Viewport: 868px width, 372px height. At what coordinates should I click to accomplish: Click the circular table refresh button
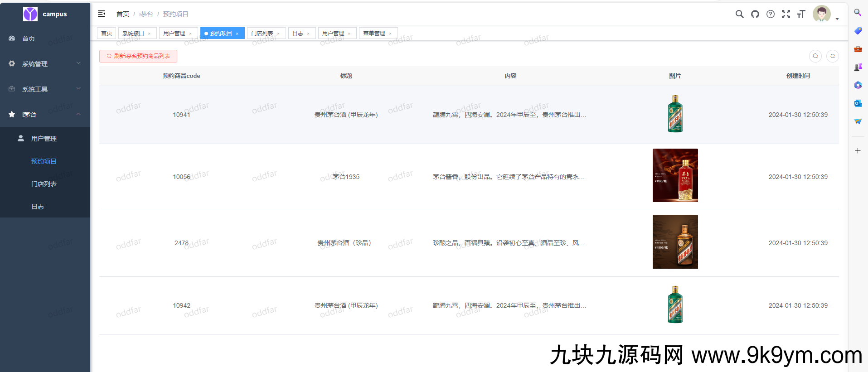click(832, 56)
